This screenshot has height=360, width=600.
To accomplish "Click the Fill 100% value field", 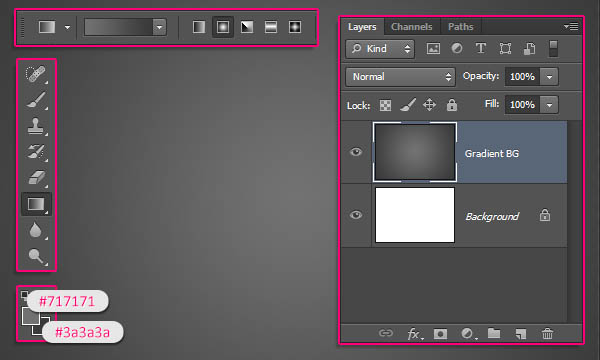I will tap(522, 105).
